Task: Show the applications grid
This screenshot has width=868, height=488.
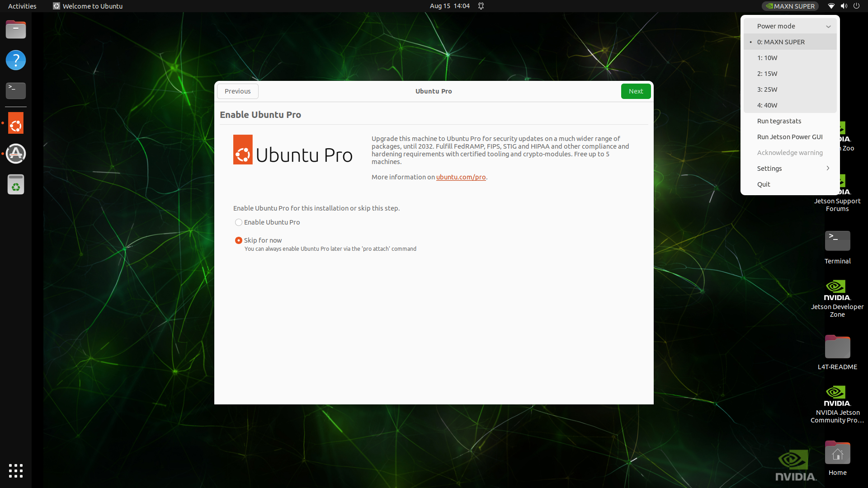Action: point(16,470)
